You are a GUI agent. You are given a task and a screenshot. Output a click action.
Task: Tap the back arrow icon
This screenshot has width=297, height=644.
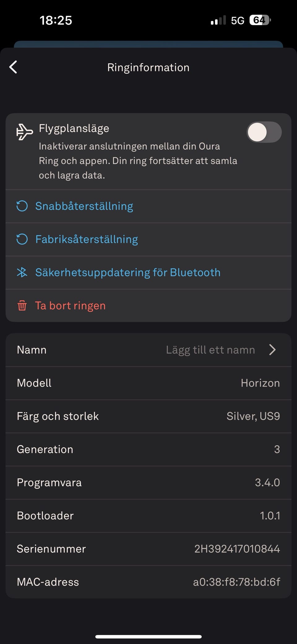(13, 67)
